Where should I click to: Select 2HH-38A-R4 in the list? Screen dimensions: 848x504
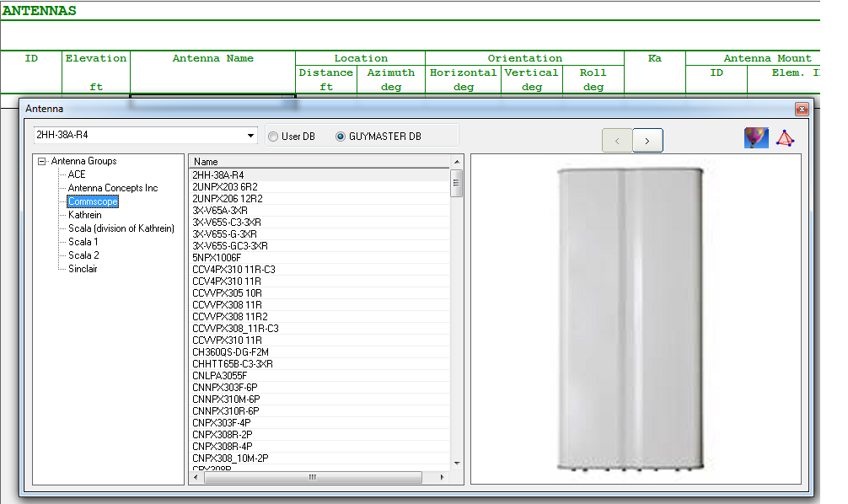tap(319, 174)
